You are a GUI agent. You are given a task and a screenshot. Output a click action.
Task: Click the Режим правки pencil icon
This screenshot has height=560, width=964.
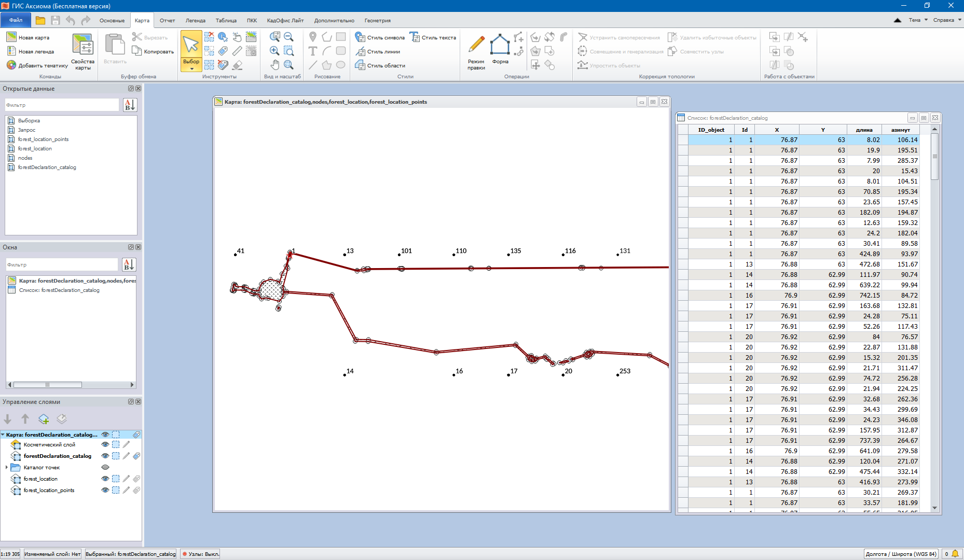(476, 45)
